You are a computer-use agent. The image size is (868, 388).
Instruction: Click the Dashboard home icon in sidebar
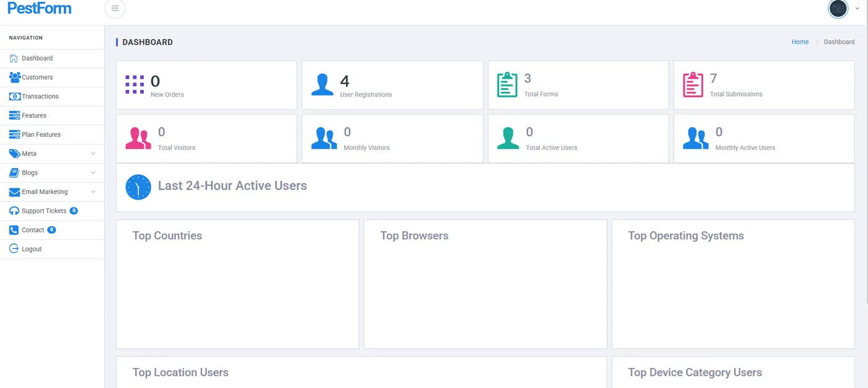[14, 58]
